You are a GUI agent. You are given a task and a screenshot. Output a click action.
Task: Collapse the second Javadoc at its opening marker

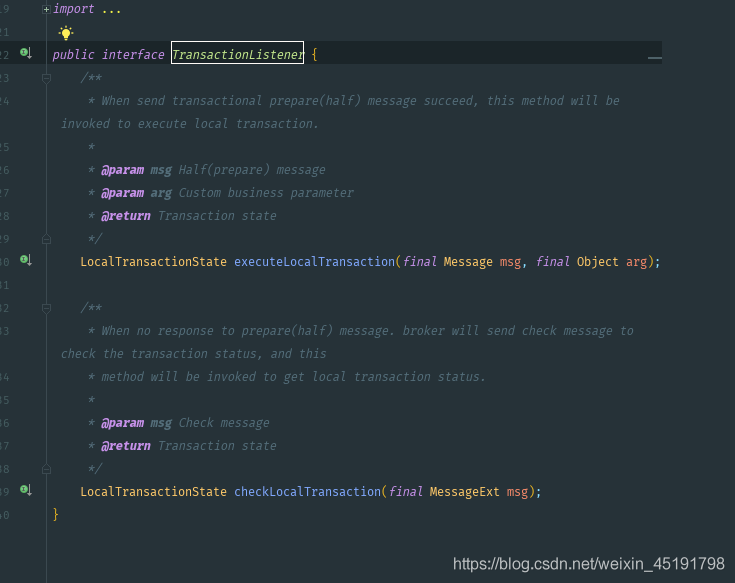tap(46, 308)
